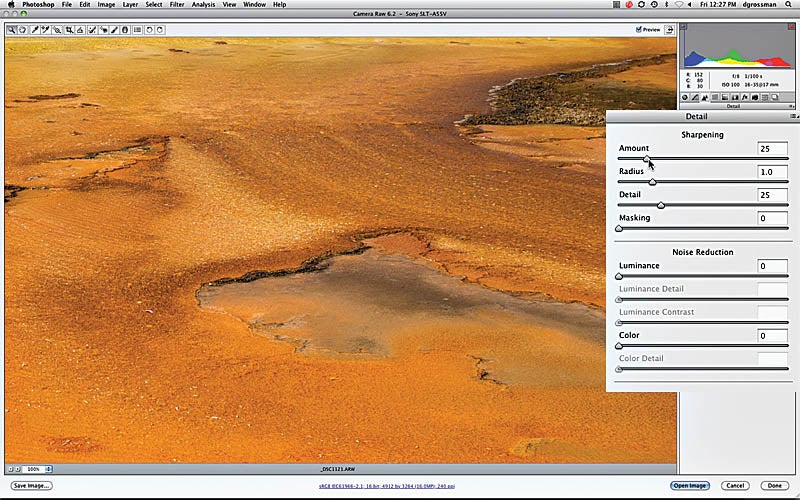Screen dimensions: 800x500
Task: Open Camera Raw preferences dialog icon
Action: click(137, 30)
